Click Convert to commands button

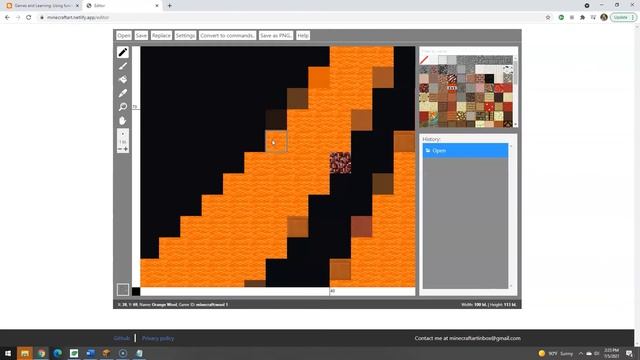[x=227, y=36]
